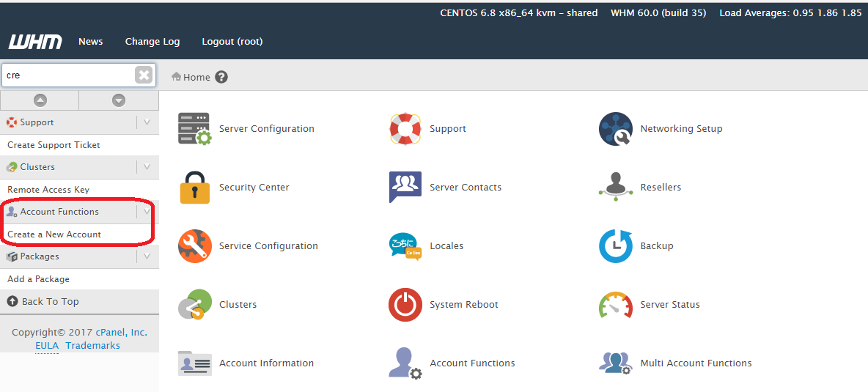
Task: Click the Back To Top arrow icon
Action: 12,301
